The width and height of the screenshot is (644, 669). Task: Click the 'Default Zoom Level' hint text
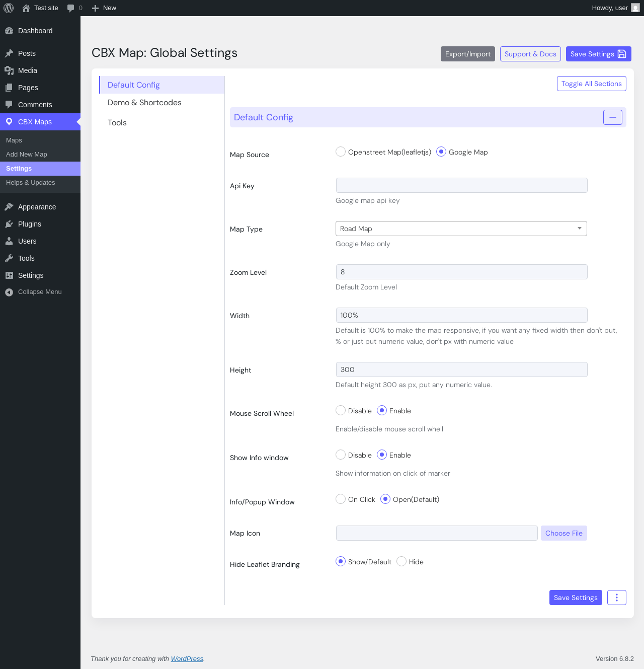tap(366, 287)
